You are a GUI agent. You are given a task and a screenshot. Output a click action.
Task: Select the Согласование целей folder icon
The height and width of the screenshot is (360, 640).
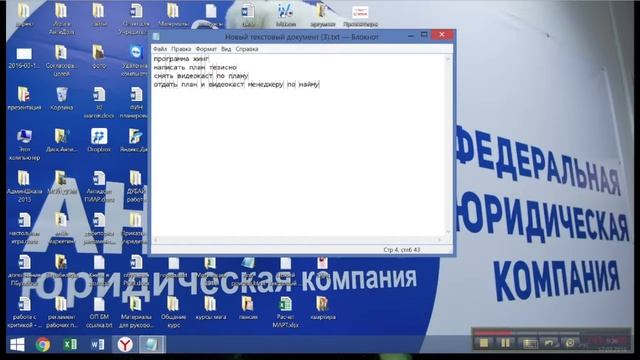(x=61, y=61)
